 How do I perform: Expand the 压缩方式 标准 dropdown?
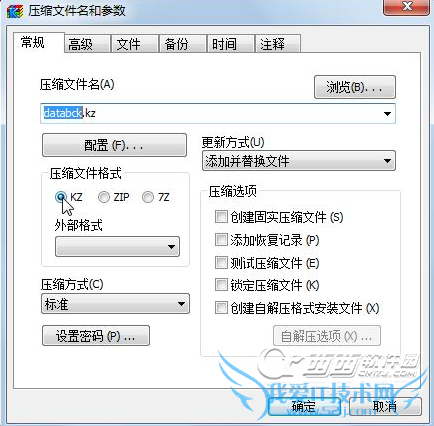(x=115, y=304)
